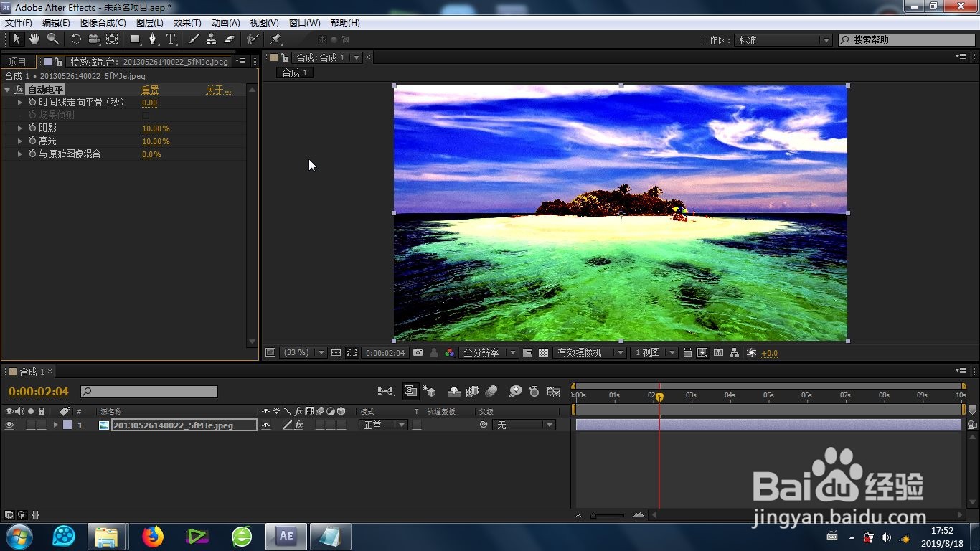Select the Rotation tool
This screenshot has height=551, width=980.
75,39
